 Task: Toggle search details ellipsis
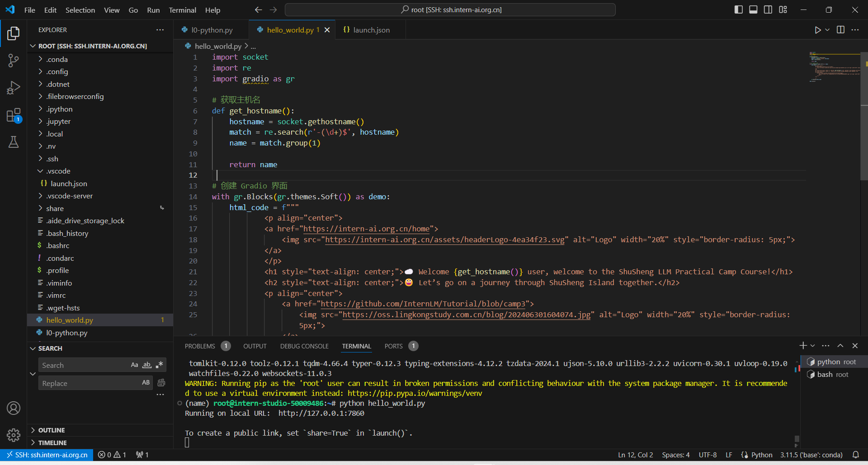click(160, 395)
